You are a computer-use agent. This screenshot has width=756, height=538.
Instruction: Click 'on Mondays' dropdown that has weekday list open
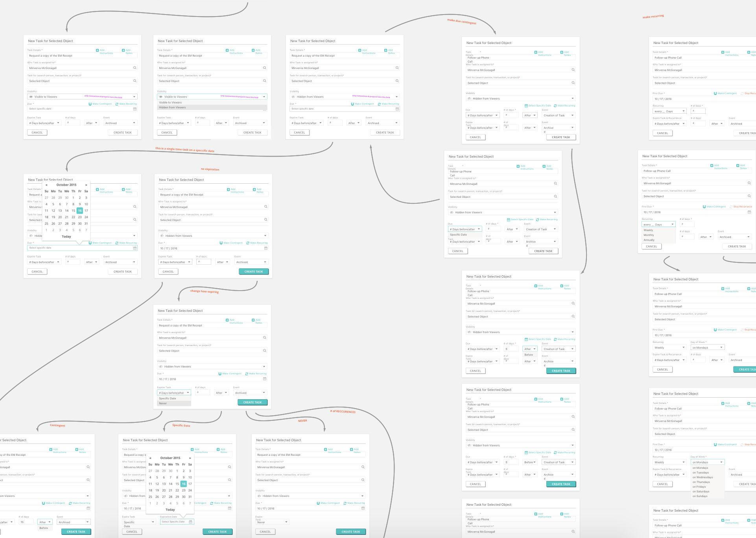[x=707, y=462]
